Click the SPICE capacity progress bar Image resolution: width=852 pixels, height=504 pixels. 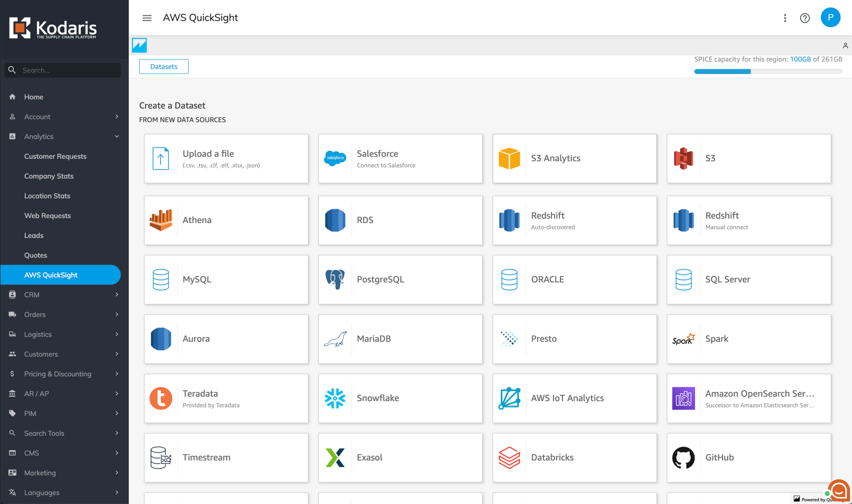pyautogui.click(x=768, y=72)
